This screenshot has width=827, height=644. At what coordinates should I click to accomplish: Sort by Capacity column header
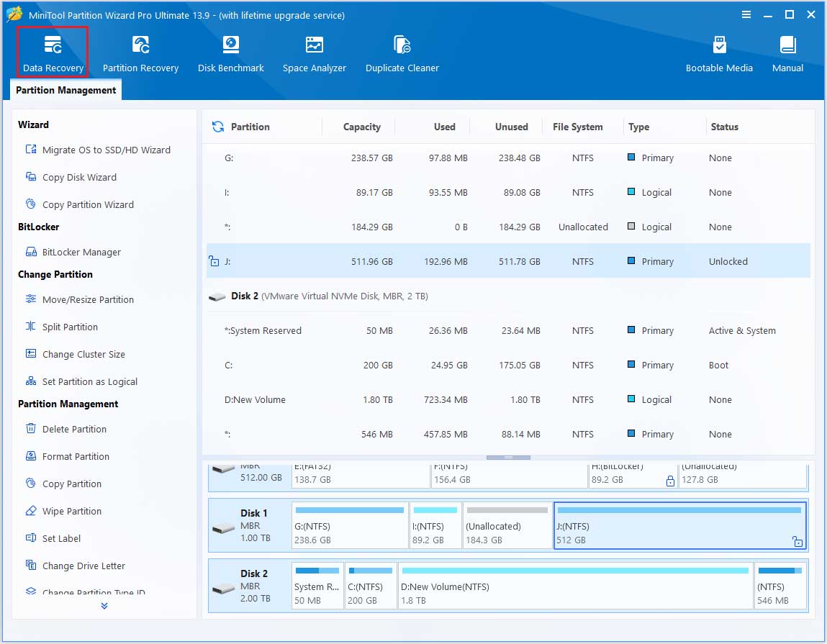point(362,127)
